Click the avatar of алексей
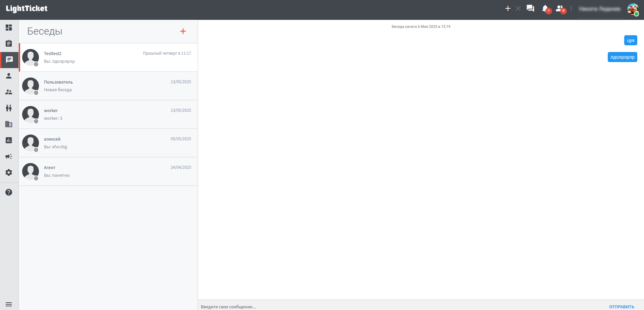The width and height of the screenshot is (644, 310). coord(31,143)
